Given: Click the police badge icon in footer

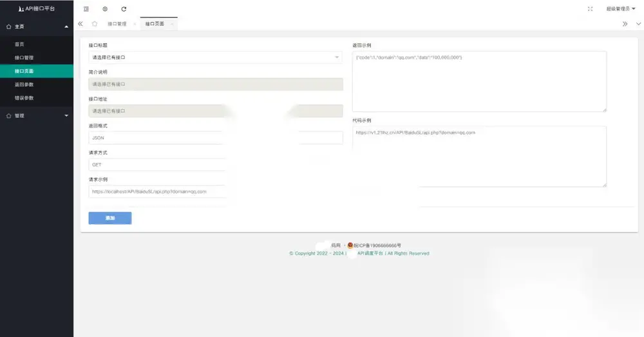Looking at the screenshot, I should click(350, 246).
